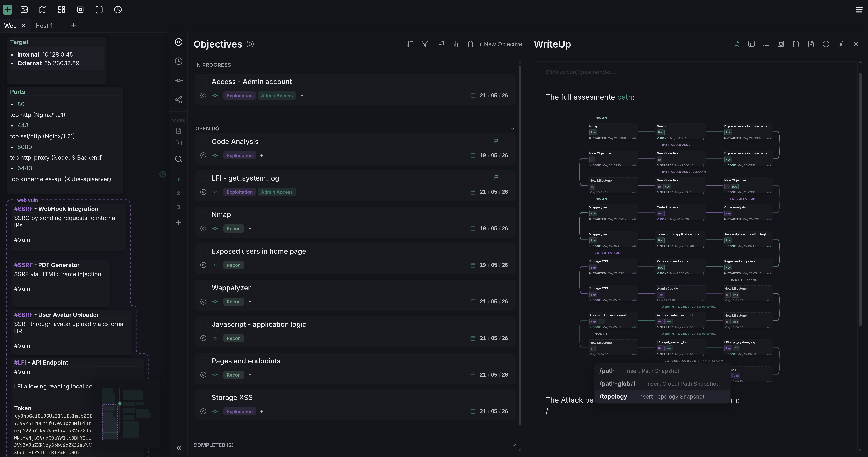
Task: Click the green plus icon in the top toolbar
Action: (7, 9)
